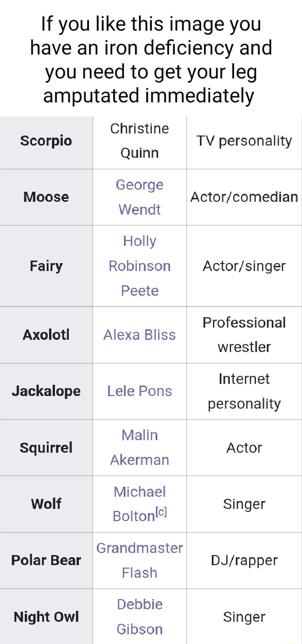Click the Squirrel row header
Screen dimensions: 302x644
pos(46,447)
